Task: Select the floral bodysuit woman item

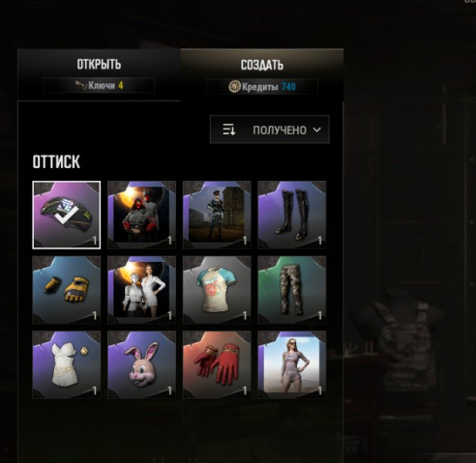Action: [x=292, y=364]
